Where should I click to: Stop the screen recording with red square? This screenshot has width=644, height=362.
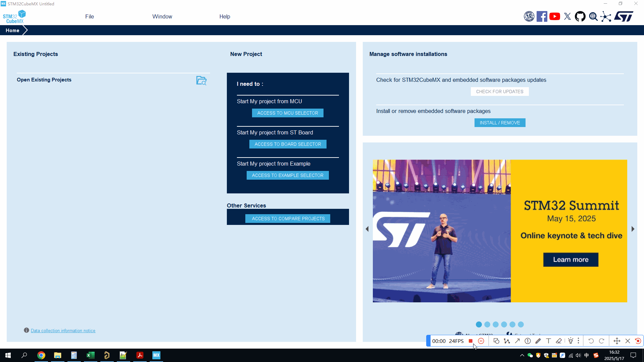point(470,341)
